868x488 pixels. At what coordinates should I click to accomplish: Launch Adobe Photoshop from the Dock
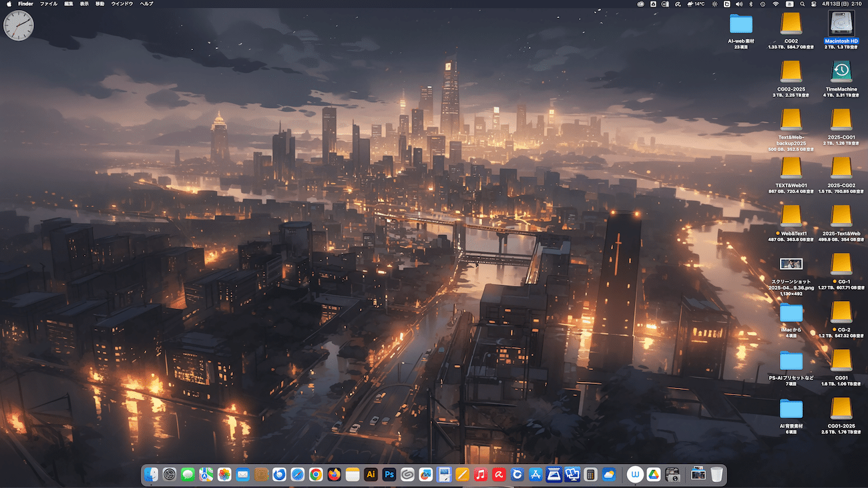point(389,475)
